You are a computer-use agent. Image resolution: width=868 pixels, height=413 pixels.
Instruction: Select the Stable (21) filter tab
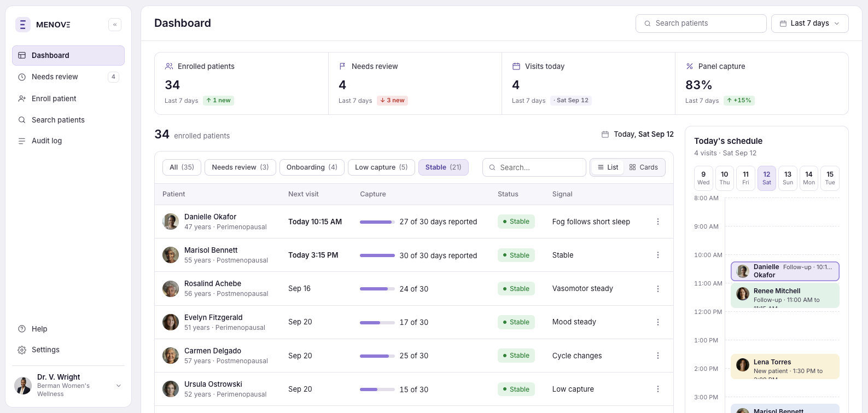click(444, 167)
